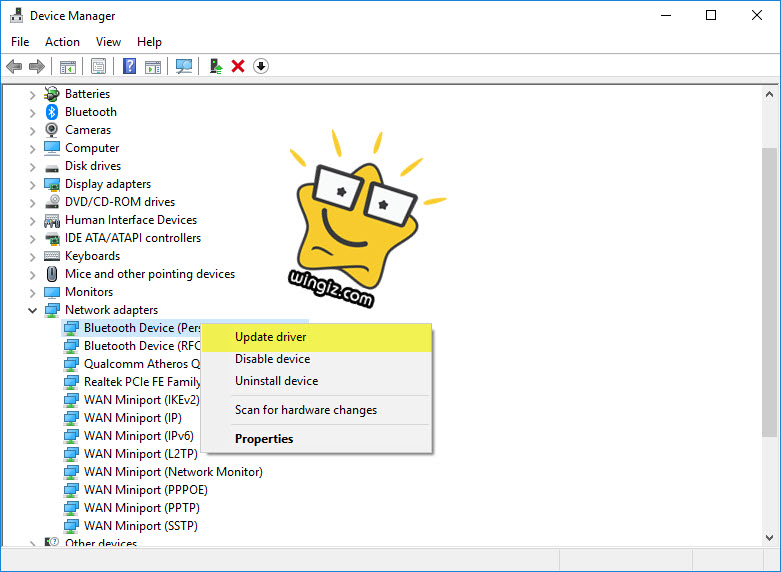Select WAN Miniport (Network Monitor) adapter

(173, 472)
